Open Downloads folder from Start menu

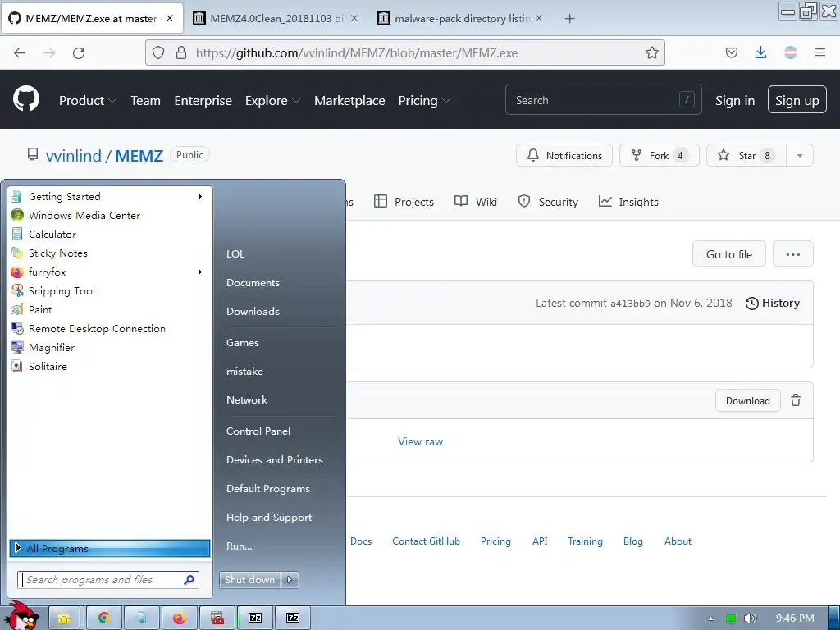click(x=253, y=311)
